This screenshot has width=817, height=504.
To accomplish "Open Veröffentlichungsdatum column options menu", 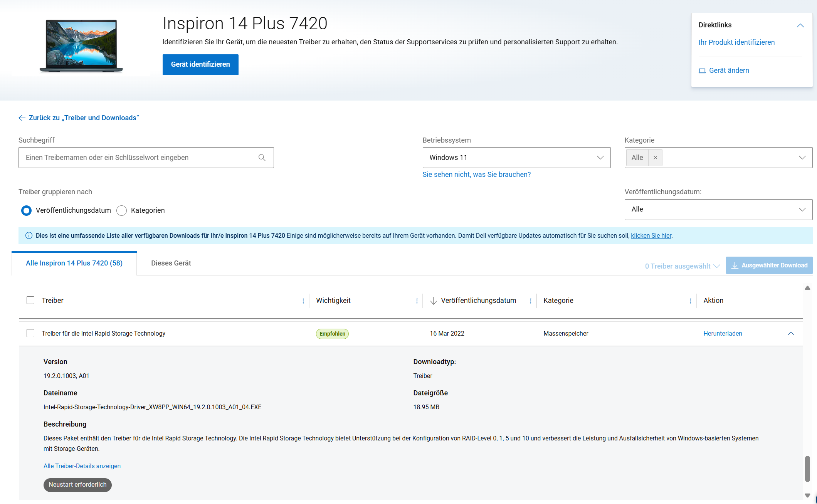I will [x=531, y=301].
